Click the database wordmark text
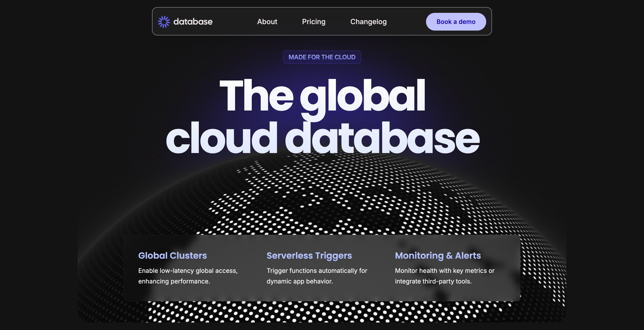Viewport: 644px width, 330px height. tap(193, 22)
